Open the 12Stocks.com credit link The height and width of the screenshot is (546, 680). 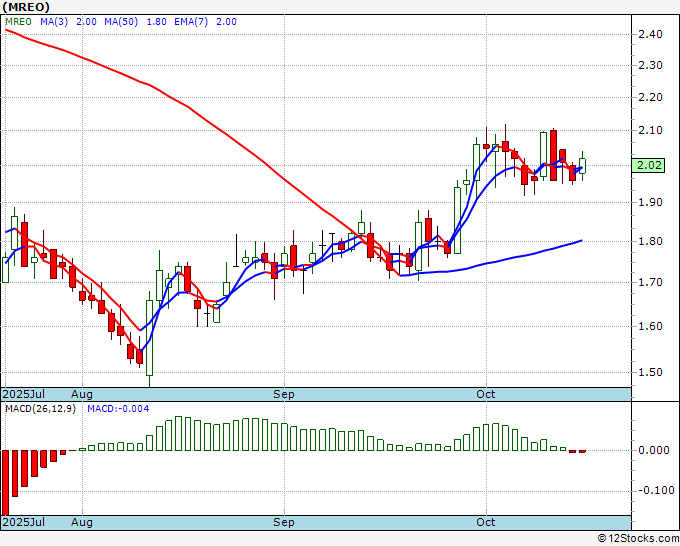(x=638, y=539)
